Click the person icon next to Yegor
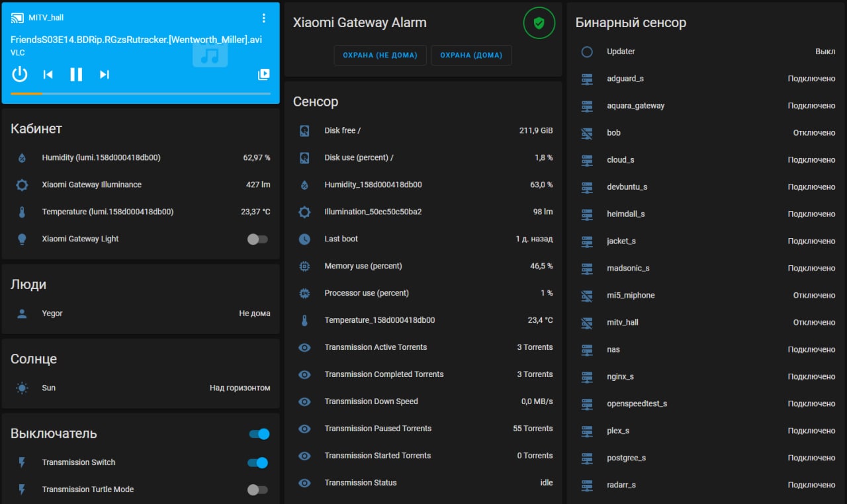Viewport: 847px width, 504px height. tap(22, 314)
